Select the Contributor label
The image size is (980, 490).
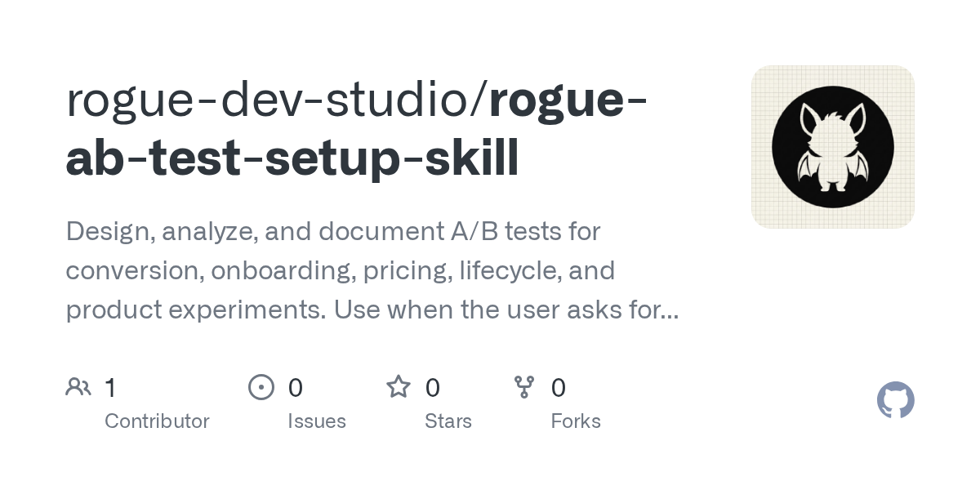pyautogui.click(x=157, y=421)
